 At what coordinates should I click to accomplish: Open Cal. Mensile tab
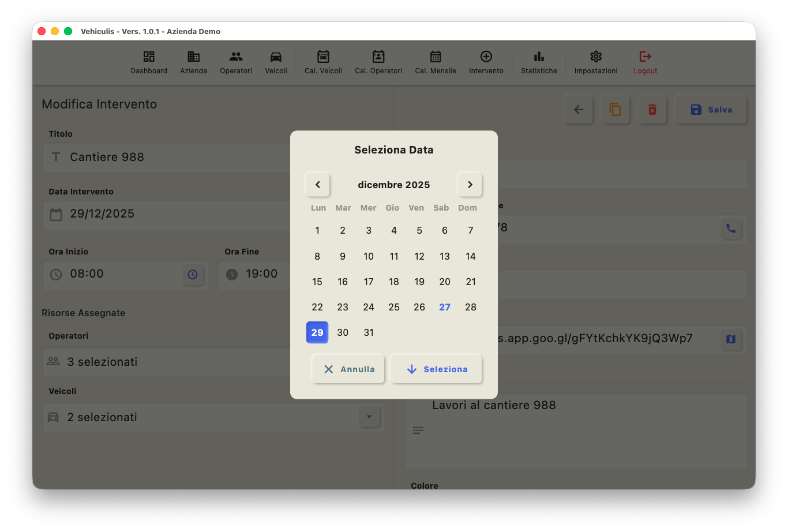[436, 62]
